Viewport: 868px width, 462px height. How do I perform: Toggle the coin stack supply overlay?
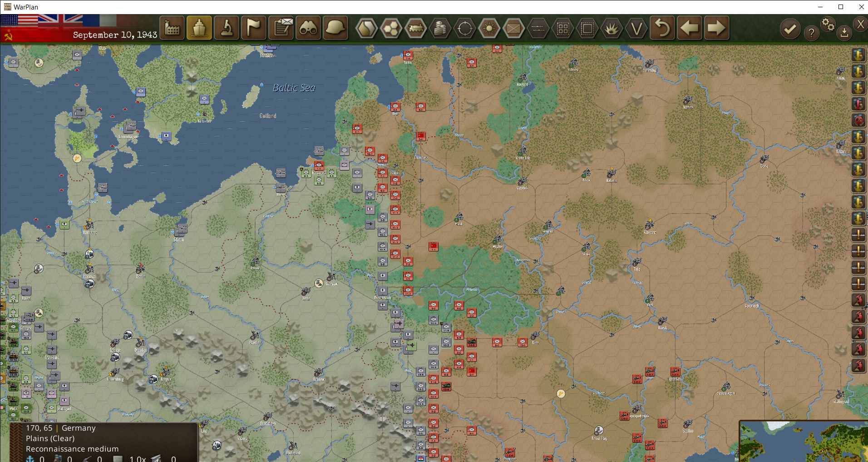click(x=440, y=29)
